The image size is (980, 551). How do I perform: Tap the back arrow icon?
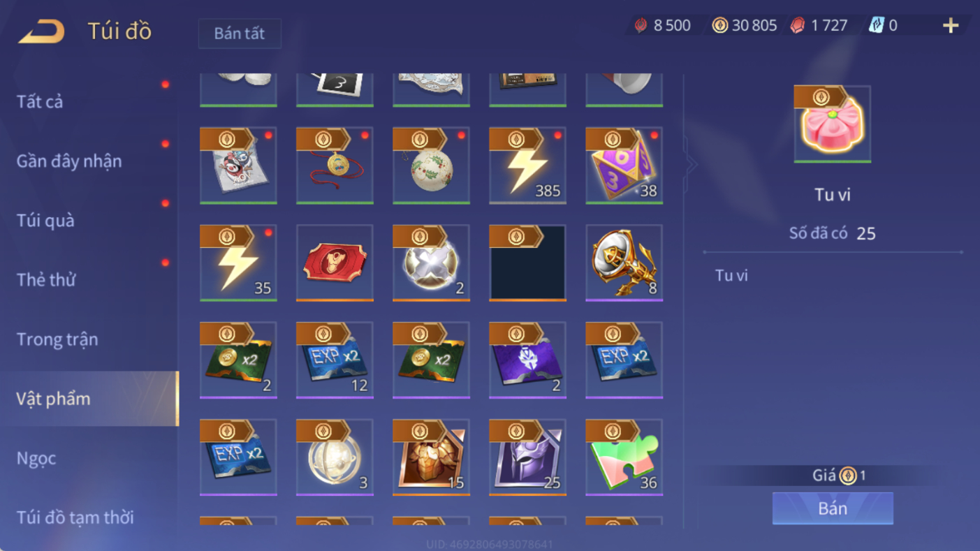pyautogui.click(x=41, y=31)
